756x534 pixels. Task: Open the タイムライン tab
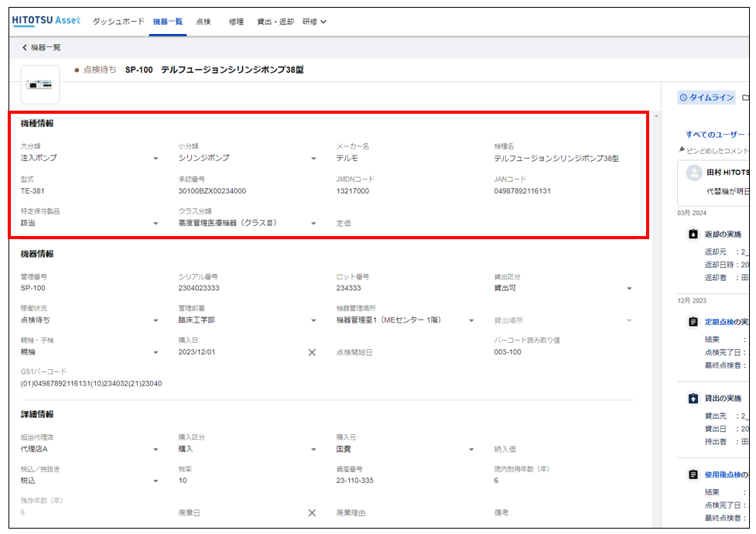coord(706,98)
